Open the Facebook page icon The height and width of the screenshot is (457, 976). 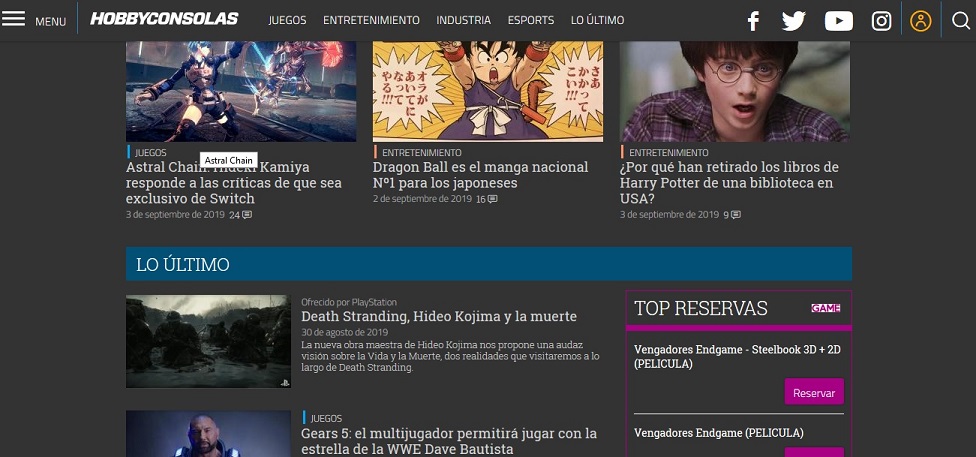tap(753, 21)
